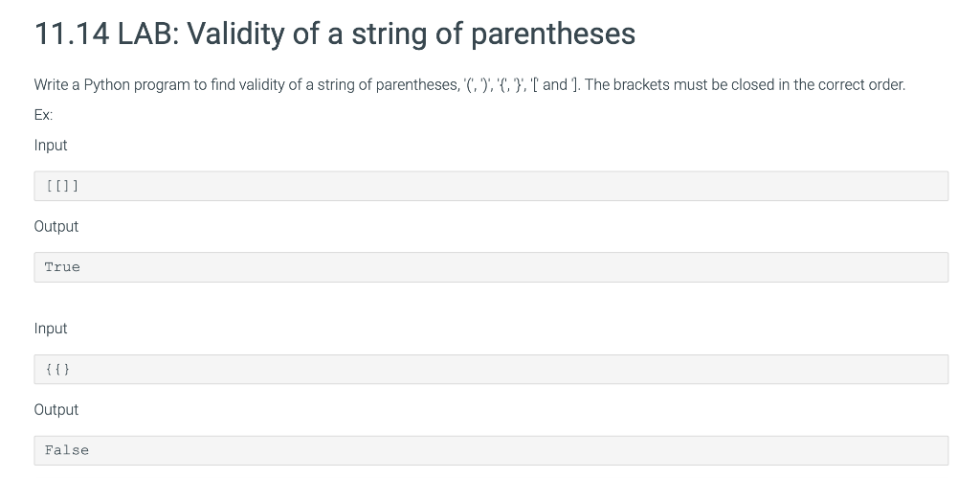This screenshot has height=478, width=980.
Task: Click the '[[]]' sample input text
Action: click(x=60, y=186)
